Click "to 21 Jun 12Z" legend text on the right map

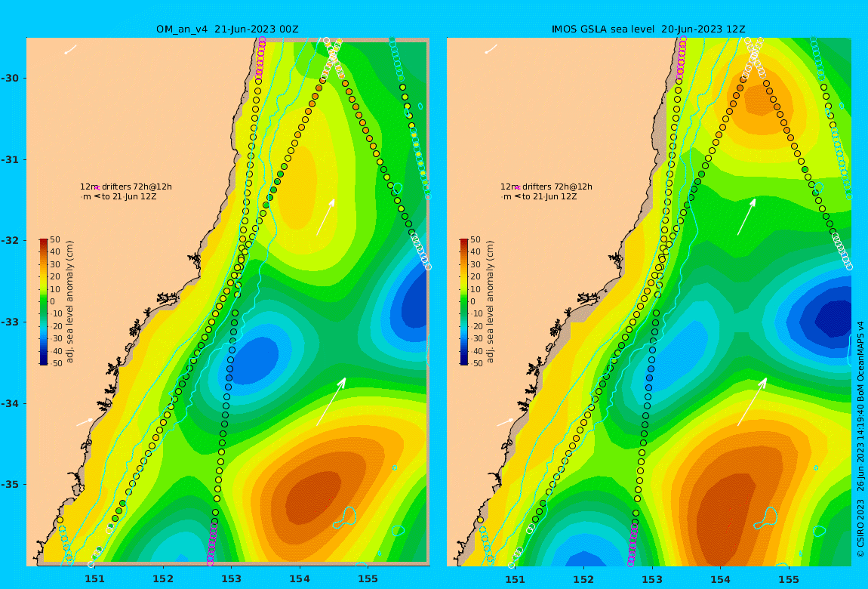click(549, 196)
